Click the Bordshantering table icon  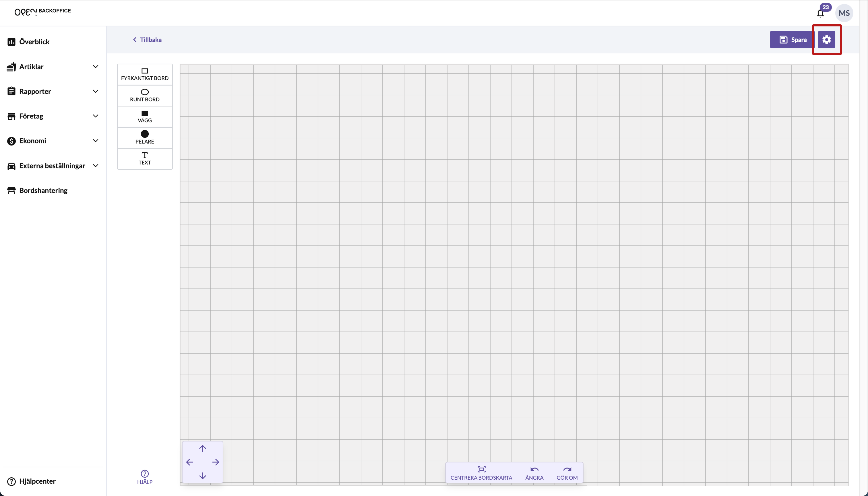pos(11,190)
